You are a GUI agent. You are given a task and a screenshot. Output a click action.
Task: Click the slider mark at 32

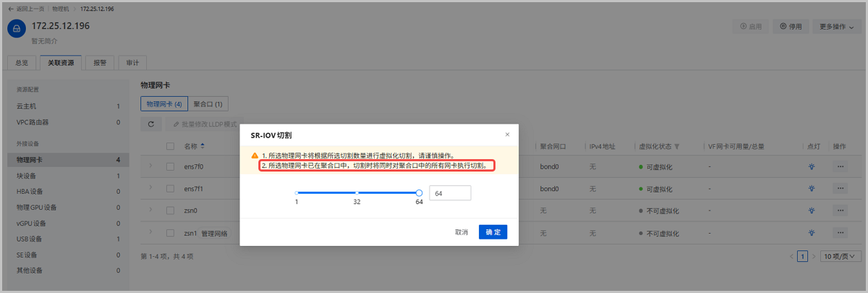point(357,193)
